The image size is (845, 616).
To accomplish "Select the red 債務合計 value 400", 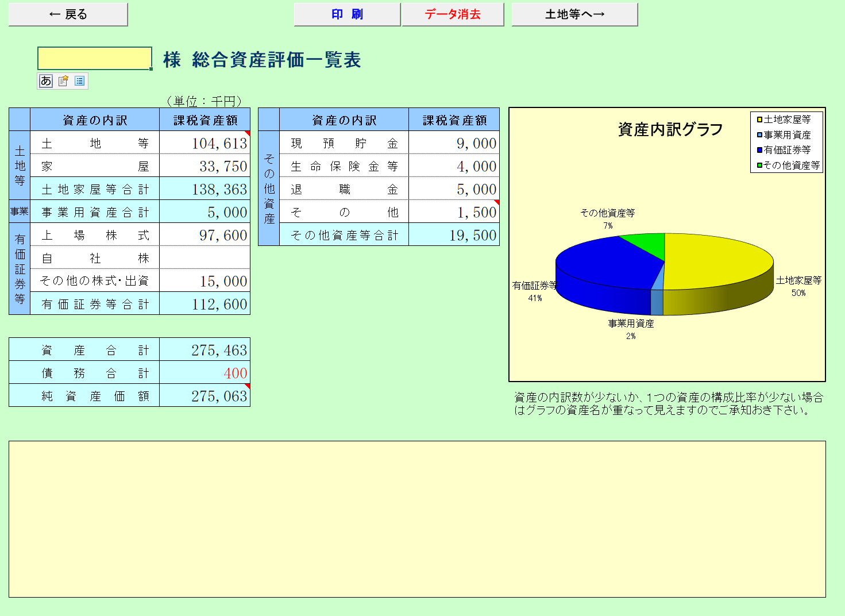I will (205, 372).
